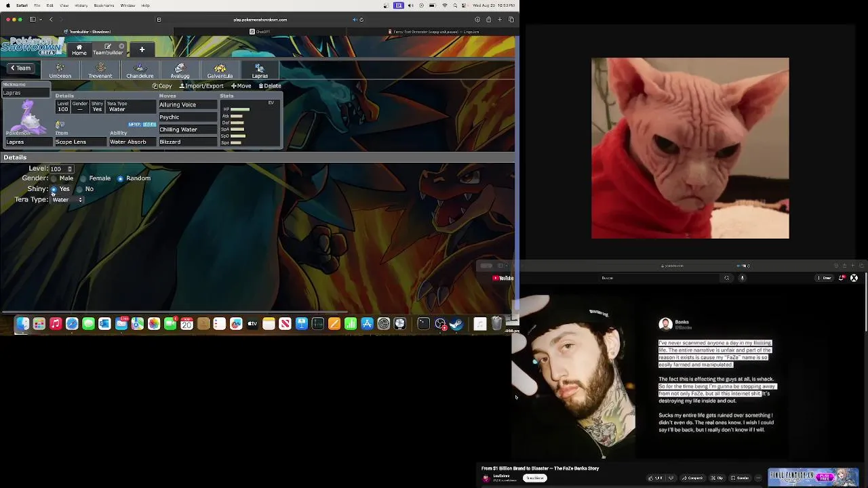Open the Window menu
The height and width of the screenshot is (488, 868).
[127, 5]
